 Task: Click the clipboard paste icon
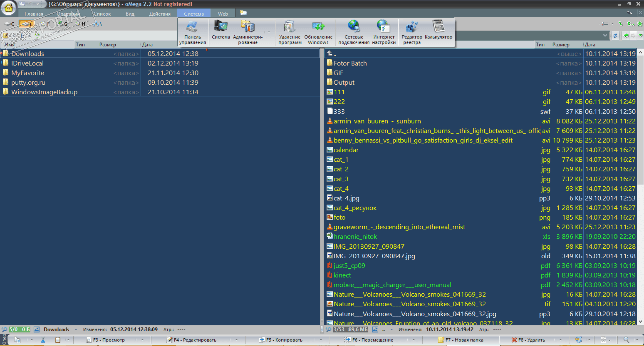coord(58,340)
